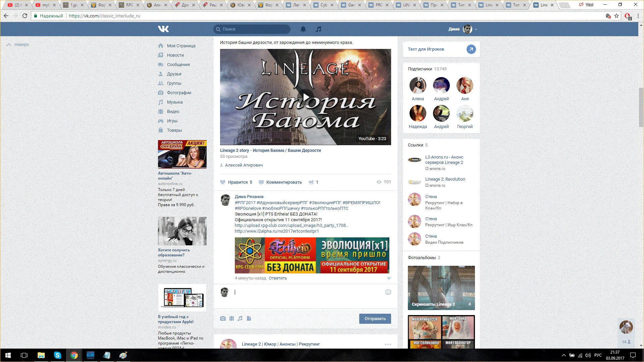This screenshot has height=362, width=644.
Task: Click the page vertical scrollbar thumb
Action: click(x=641, y=107)
